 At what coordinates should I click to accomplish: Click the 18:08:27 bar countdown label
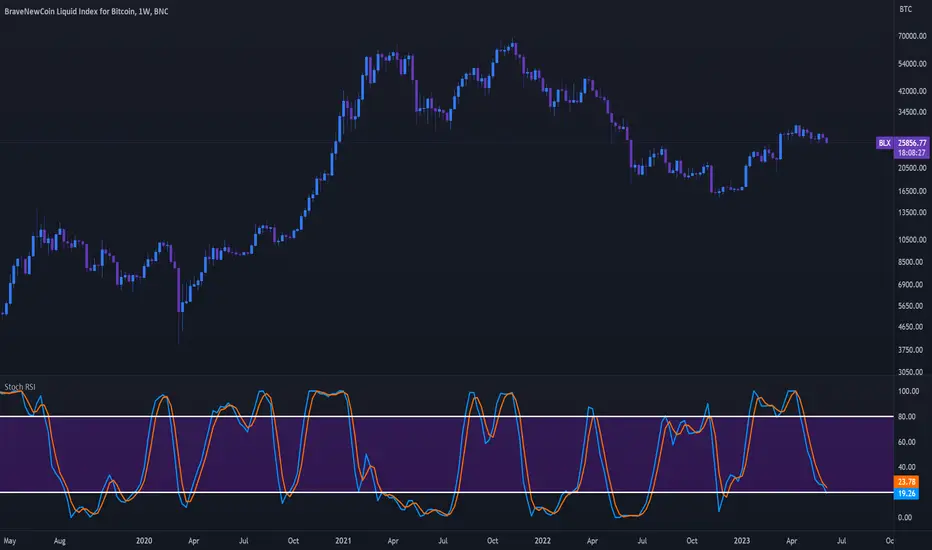(911, 153)
